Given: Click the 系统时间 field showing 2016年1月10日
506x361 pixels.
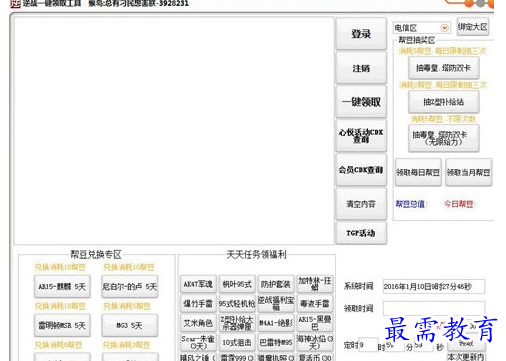Looking at the screenshot, I should click(x=434, y=286).
